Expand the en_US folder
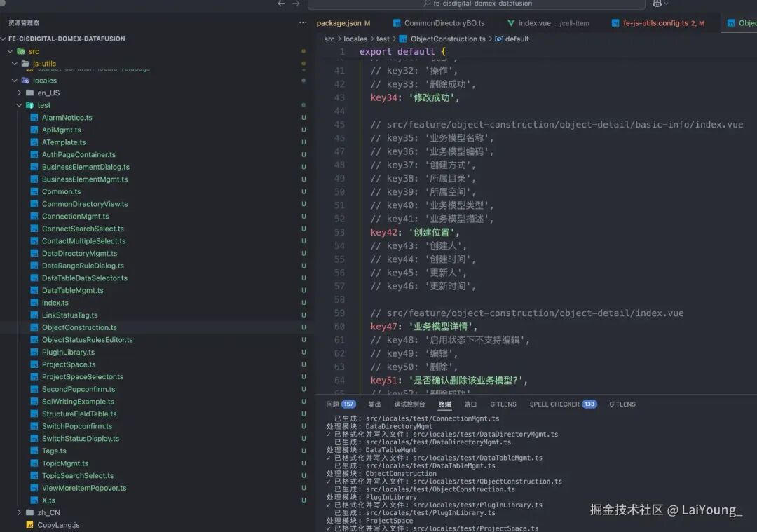Image resolution: width=757 pixels, height=532 pixels. [21, 92]
